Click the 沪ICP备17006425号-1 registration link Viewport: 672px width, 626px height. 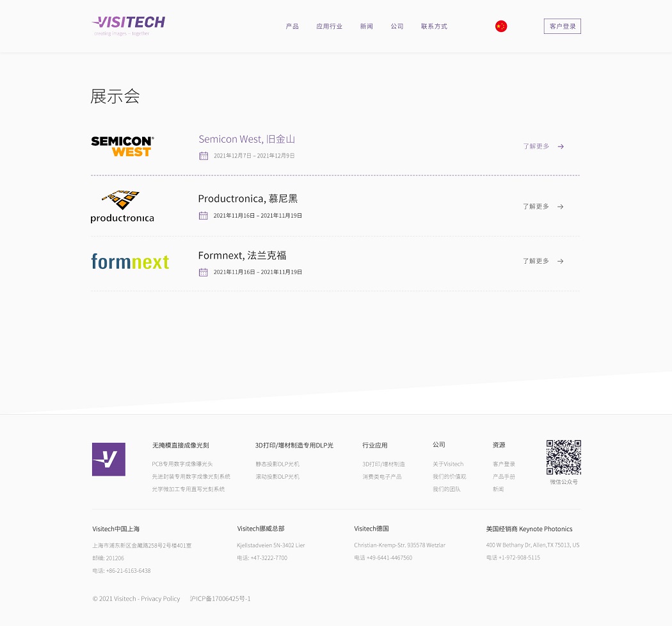click(x=220, y=598)
